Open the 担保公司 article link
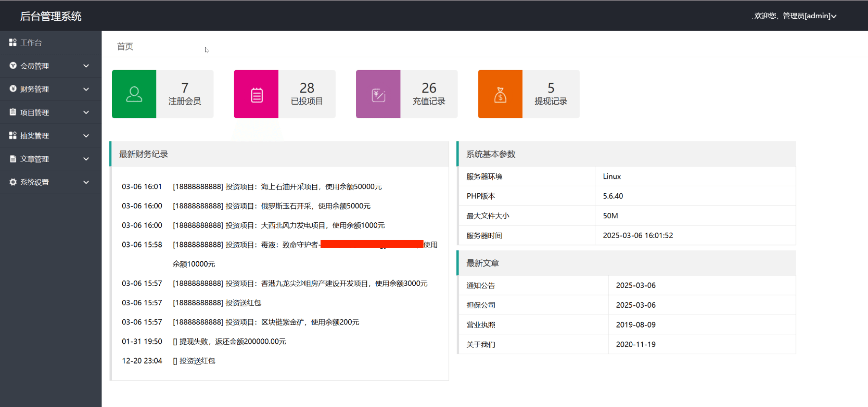The image size is (868, 407). pyautogui.click(x=480, y=305)
